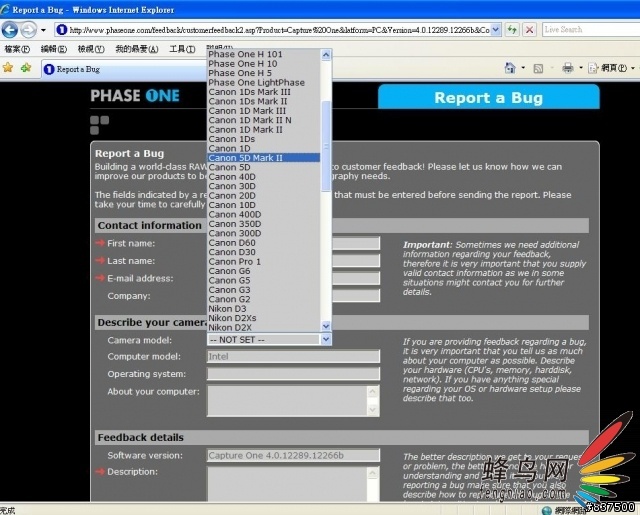Choose Canon D60 option
This screenshot has width=640, height=515.
[264, 242]
